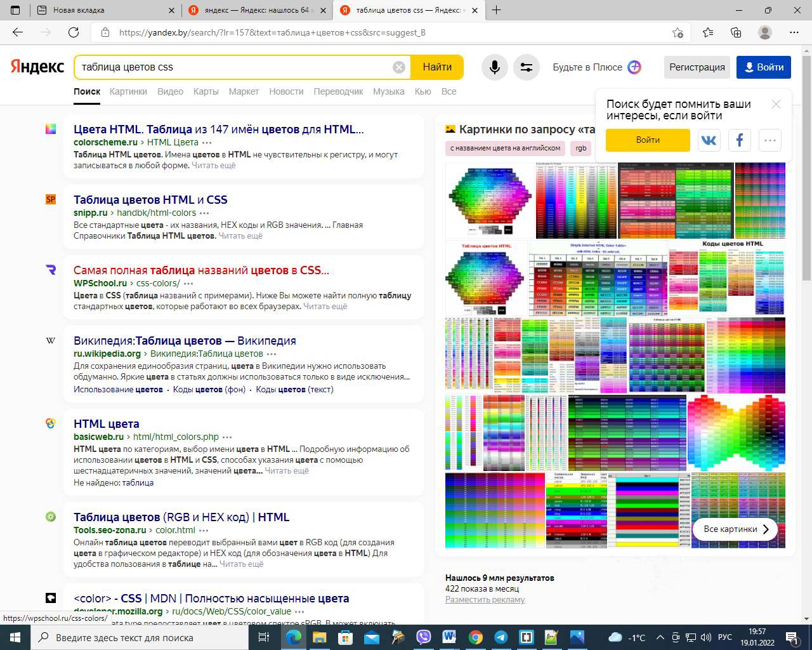Sign in with VK icon
Viewport: 812px width, 650px height.
tap(709, 140)
